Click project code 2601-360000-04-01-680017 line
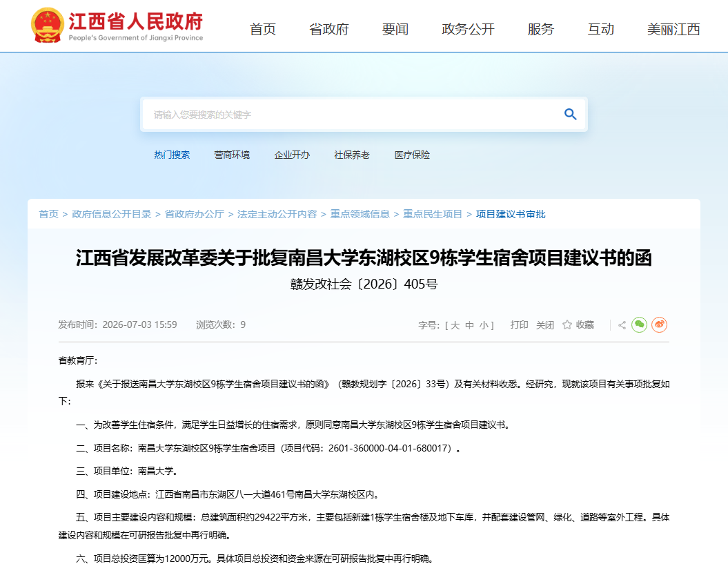This screenshot has height=573, width=728. (268, 448)
